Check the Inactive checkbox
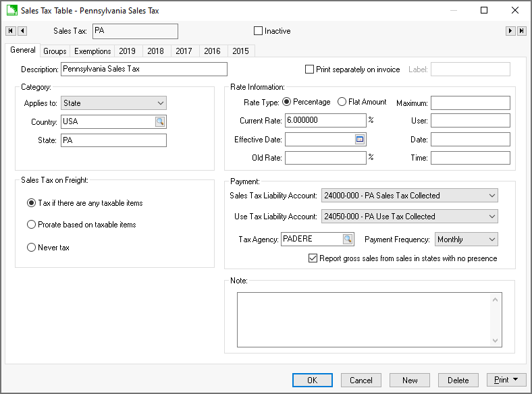 point(258,31)
